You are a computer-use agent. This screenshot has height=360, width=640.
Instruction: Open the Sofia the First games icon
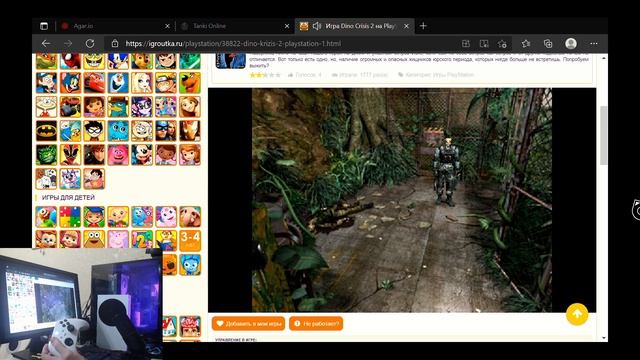[190, 155]
